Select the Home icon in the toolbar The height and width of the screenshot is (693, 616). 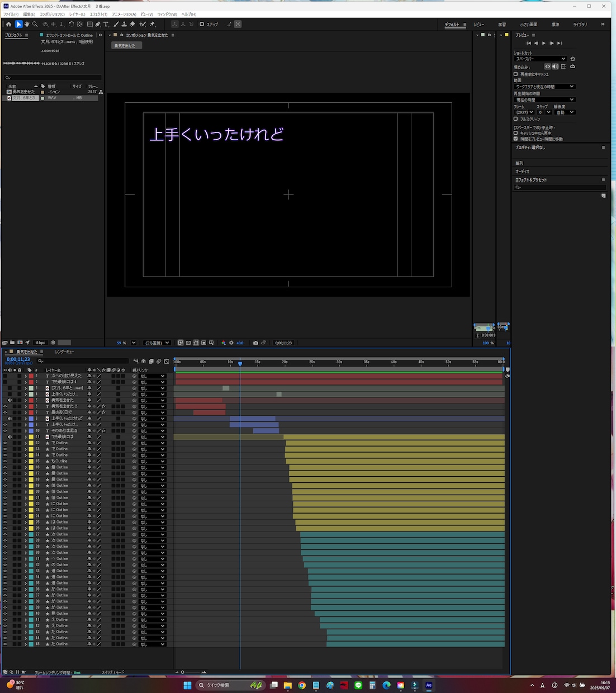click(8, 25)
